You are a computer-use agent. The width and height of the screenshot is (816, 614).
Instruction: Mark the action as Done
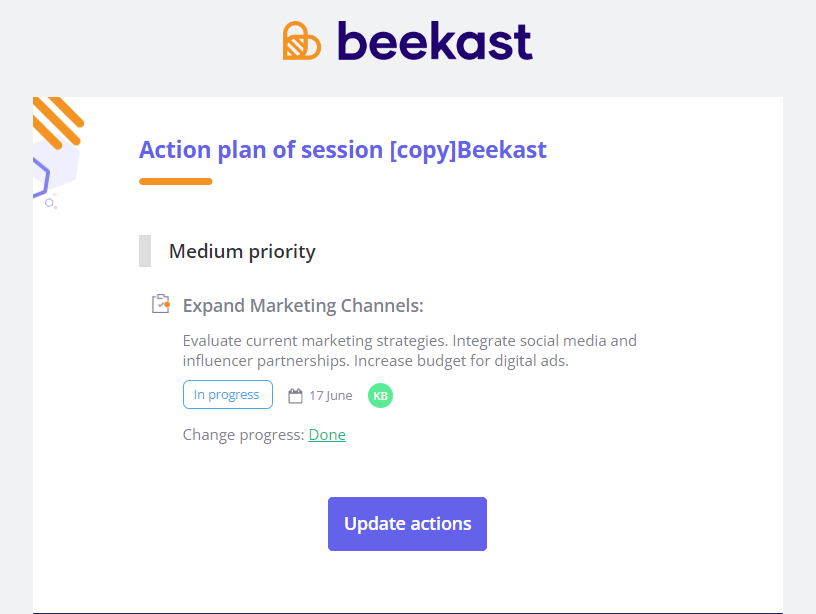(x=327, y=435)
